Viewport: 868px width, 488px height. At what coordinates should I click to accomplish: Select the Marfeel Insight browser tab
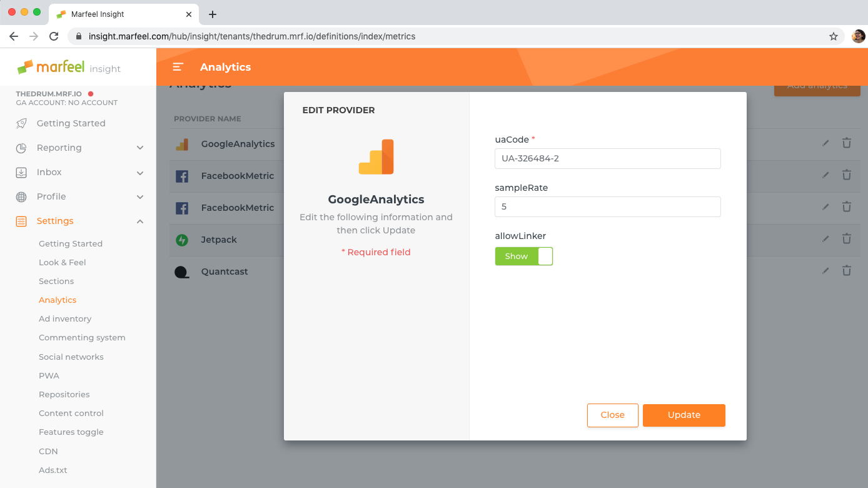coord(123,14)
